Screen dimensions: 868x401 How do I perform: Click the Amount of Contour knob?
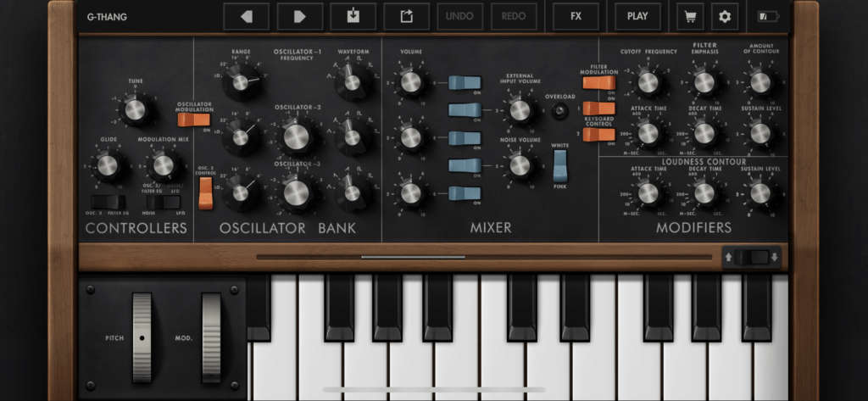pos(760,82)
